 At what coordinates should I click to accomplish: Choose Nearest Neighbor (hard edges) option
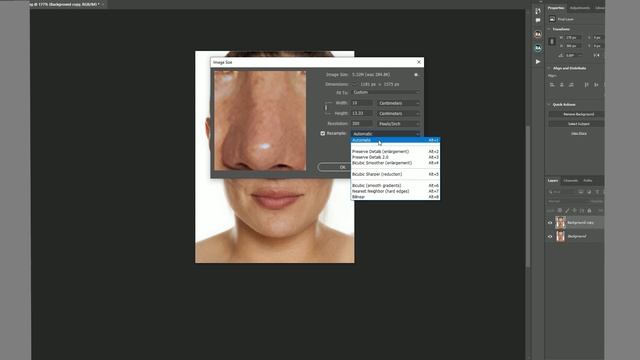(x=395, y=191)
